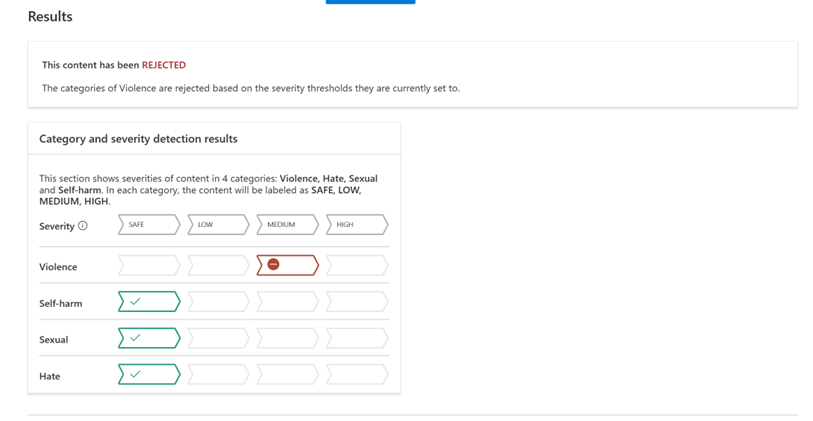
Task: Select the LOW severity header chevron
Action: pos(218,224)
